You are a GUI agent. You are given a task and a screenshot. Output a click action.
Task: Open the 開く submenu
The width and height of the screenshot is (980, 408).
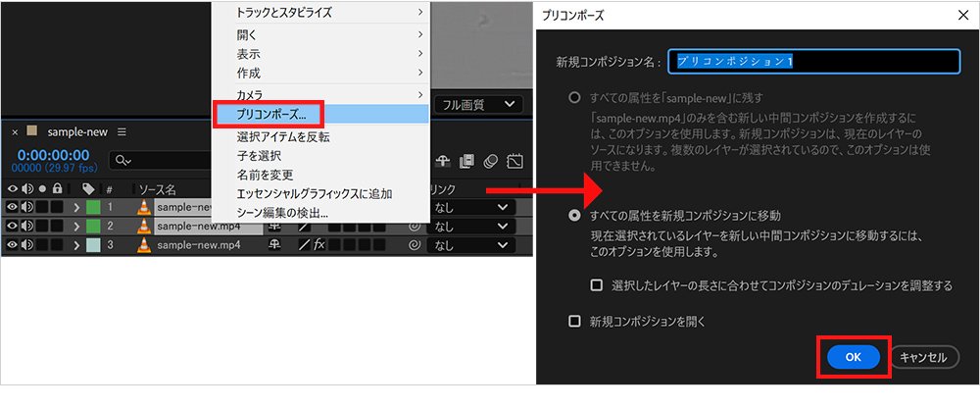[321, 35]
